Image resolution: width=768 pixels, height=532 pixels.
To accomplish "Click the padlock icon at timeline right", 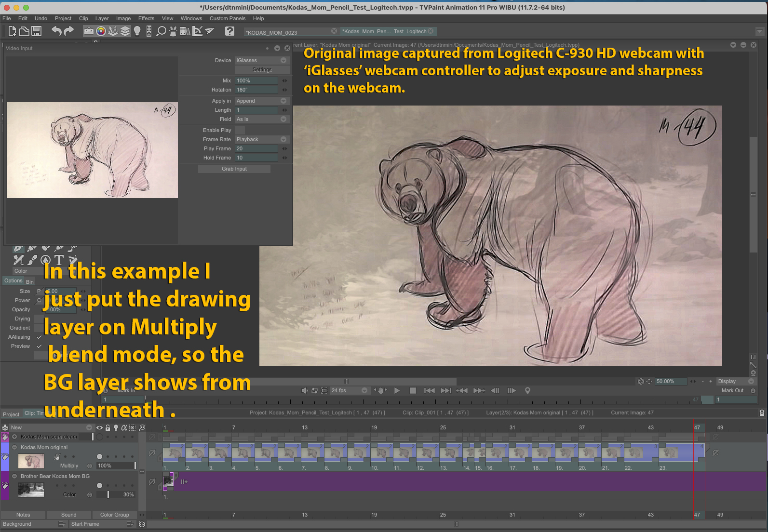I will point(762,412).
